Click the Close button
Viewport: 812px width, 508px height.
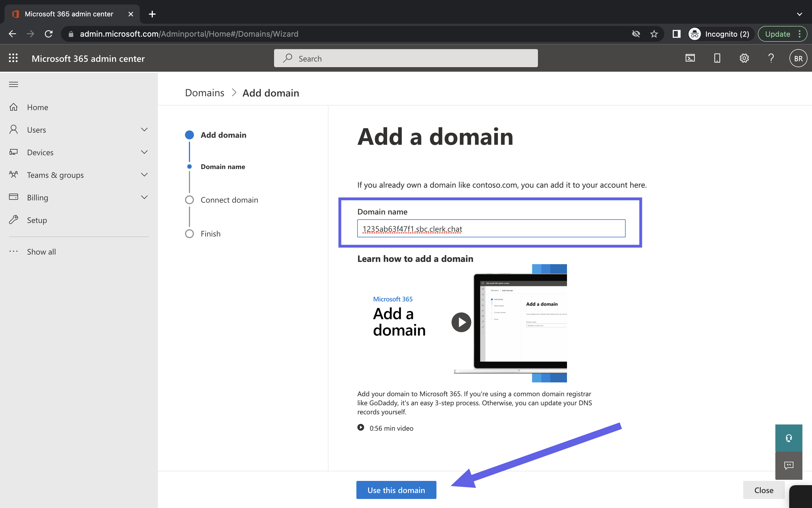pyautogui.click(x=764, y=490)
